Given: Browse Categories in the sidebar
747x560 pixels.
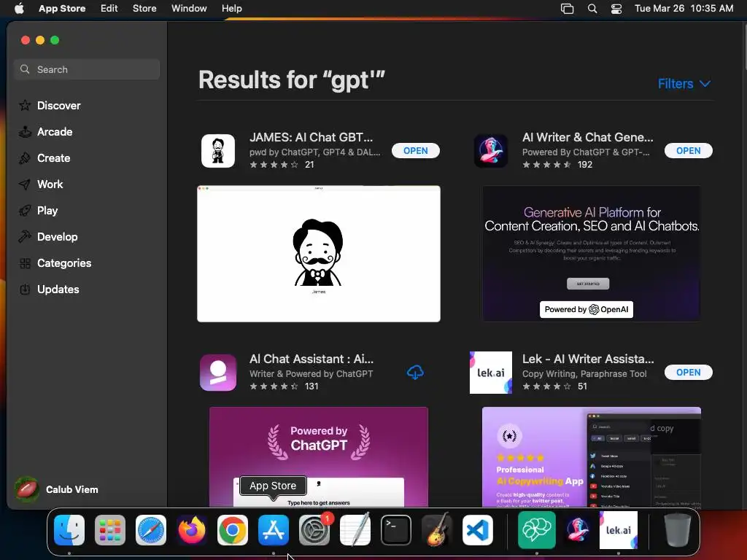Looking at the screenshot, I should [55, 262].
